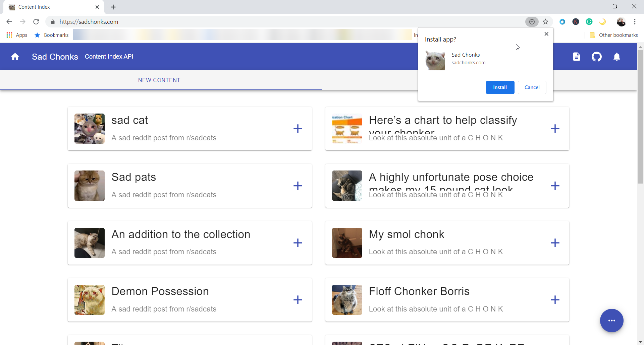
Task: Click 'An addition to the collection' title
Action: tap(181, 234)
